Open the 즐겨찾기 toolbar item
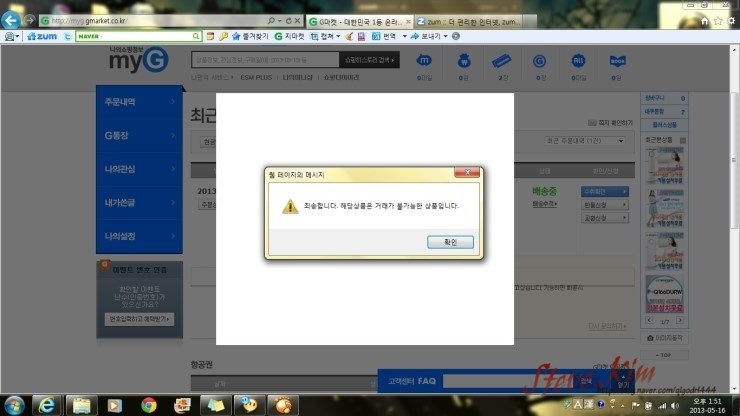 (x=250, y=36)
